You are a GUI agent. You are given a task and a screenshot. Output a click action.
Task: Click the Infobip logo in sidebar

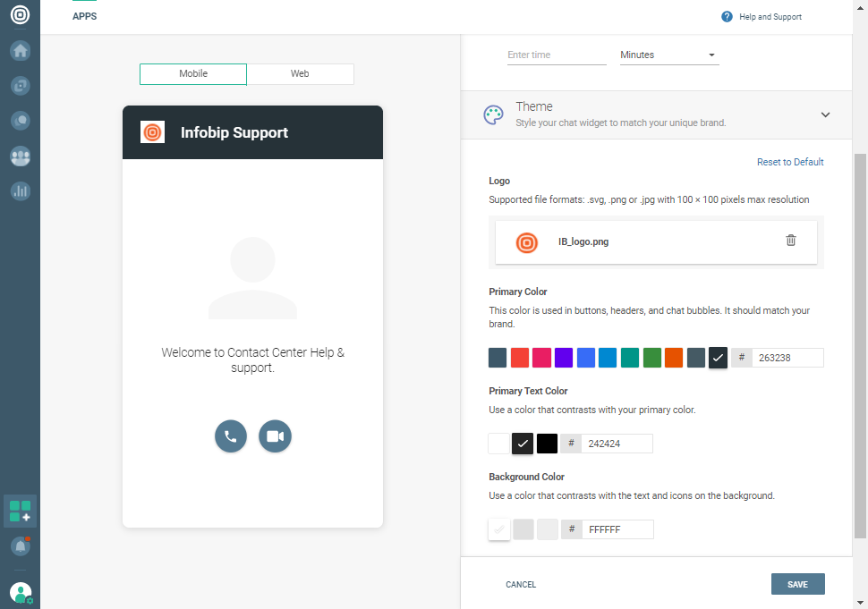20,15
